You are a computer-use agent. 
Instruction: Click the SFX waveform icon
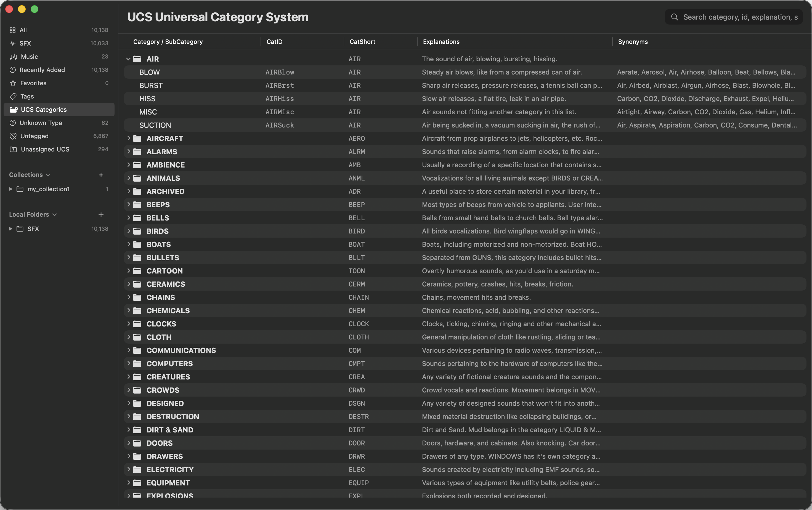tap(13, 43)
